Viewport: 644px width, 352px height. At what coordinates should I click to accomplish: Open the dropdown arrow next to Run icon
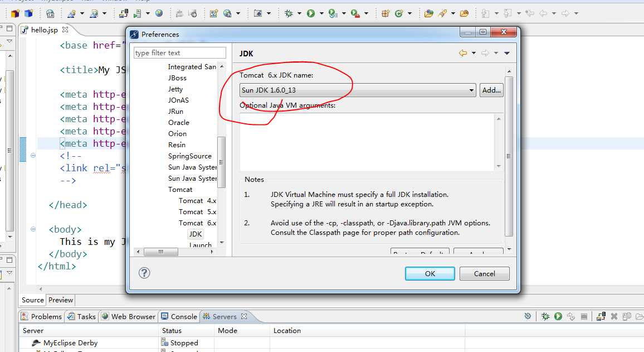coord(321,13)
